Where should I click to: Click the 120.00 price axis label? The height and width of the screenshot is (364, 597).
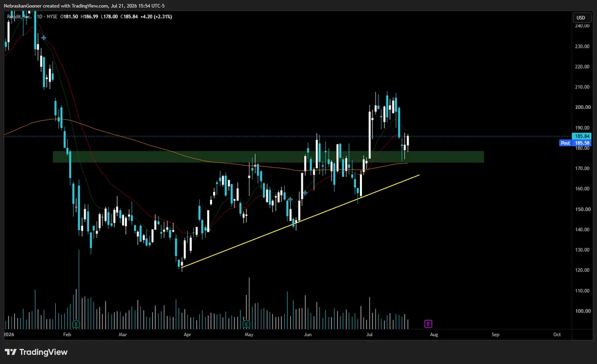tap(583, 270)
